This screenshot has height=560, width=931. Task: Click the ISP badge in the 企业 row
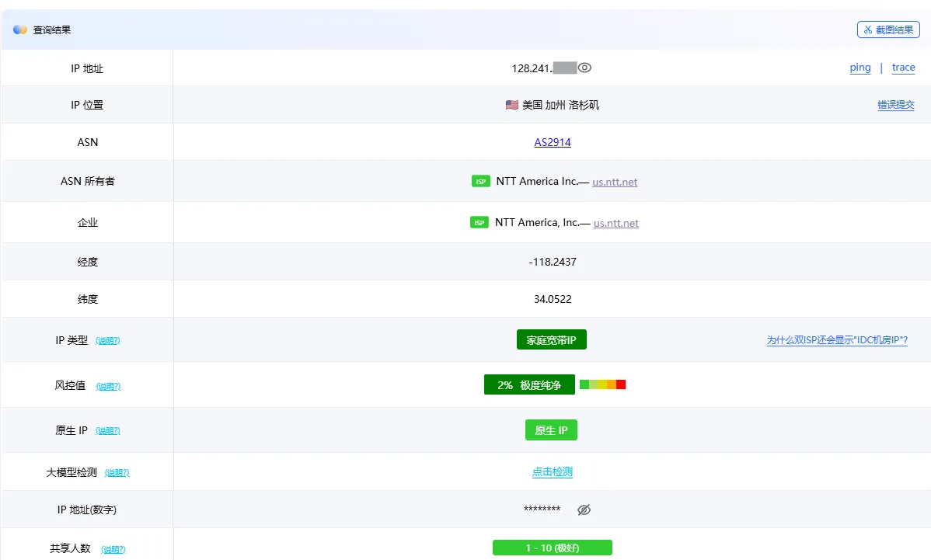[479, 222]
